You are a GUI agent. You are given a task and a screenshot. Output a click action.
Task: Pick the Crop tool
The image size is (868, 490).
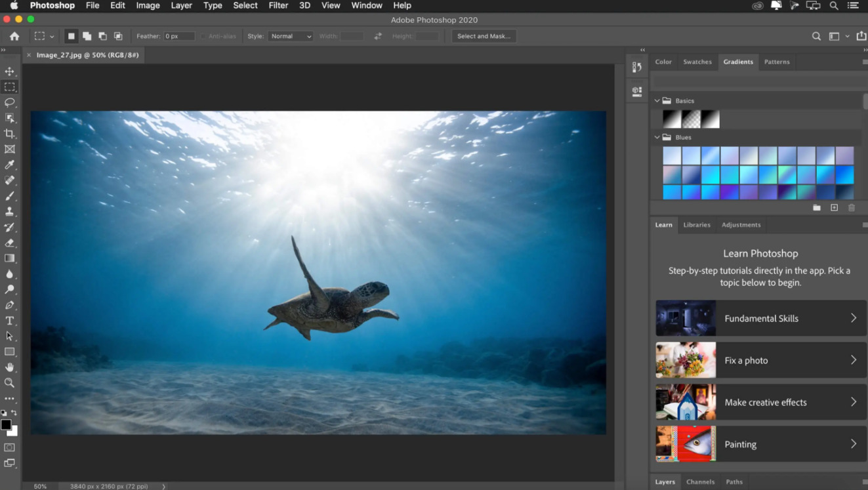pos(9,134)
